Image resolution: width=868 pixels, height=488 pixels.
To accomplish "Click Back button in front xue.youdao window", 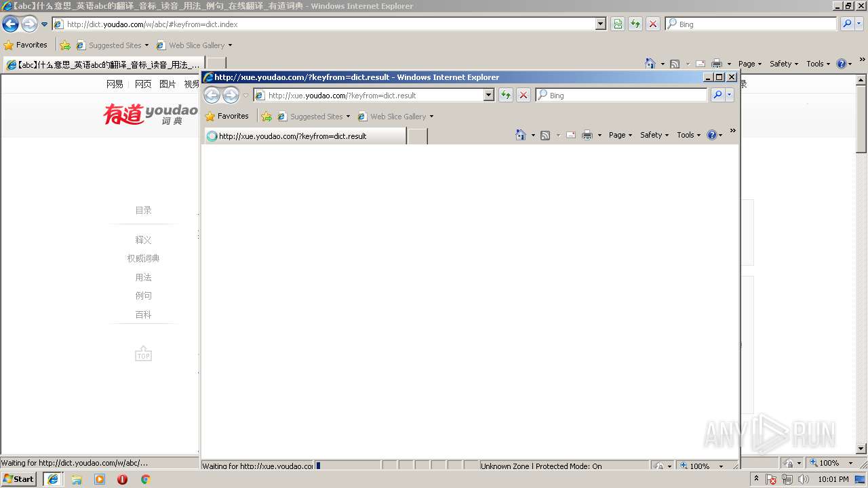I will (x=212, y=96).
